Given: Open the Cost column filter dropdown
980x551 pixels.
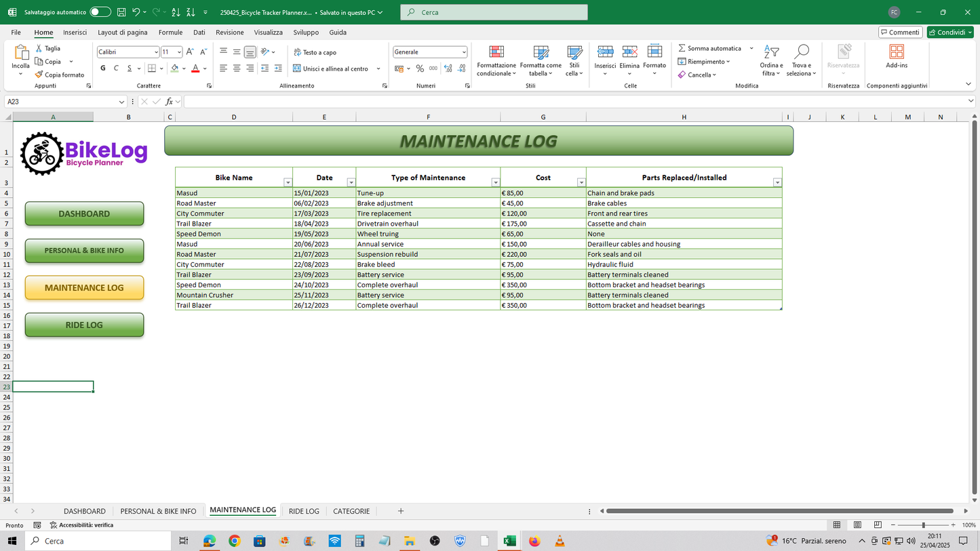Looking at the screenshot, I should pyautogui.click(x=581, y=183).
